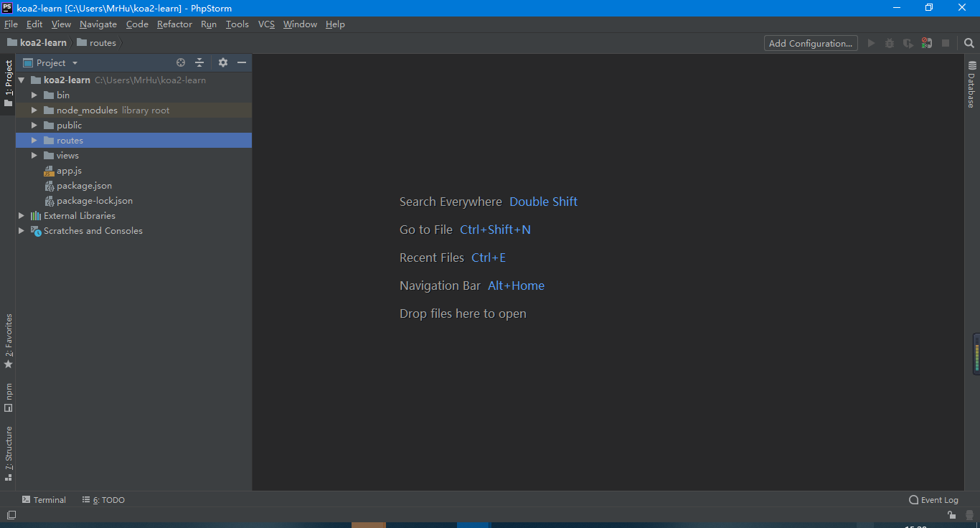The width and height of the screenshot is (980, 528).
Task: Toggle the Database side panel
Action: point(971,85)
